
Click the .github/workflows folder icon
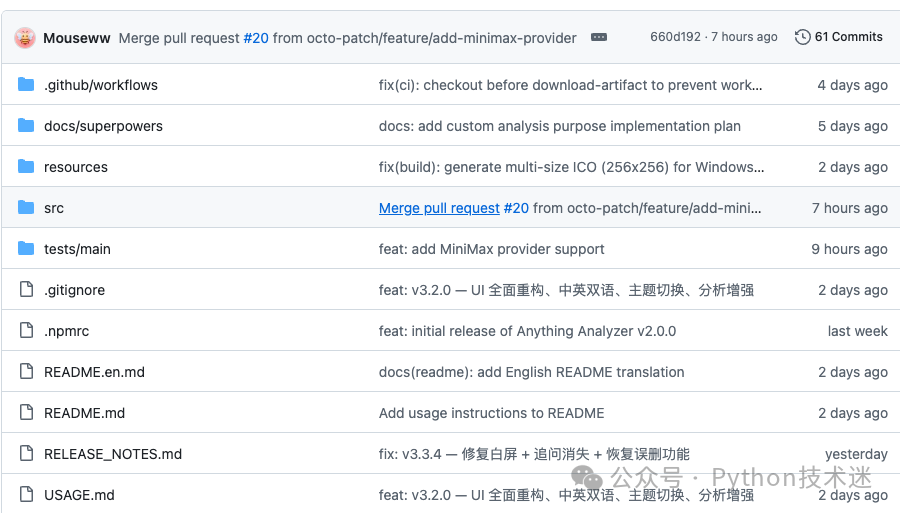(x=26, y=84)
